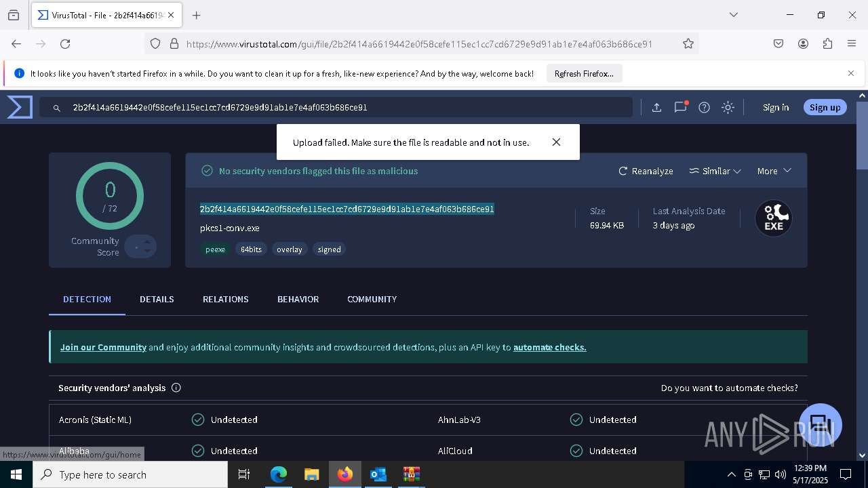Click the taskbar search box
Screen dimensions: 868x488
(x=130, y=474)
